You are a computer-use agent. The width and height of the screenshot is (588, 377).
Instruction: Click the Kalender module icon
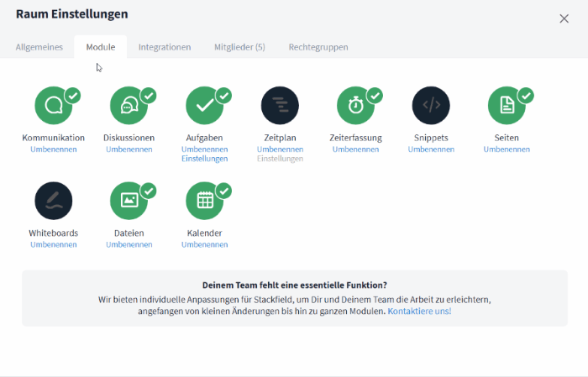(205, 202)
